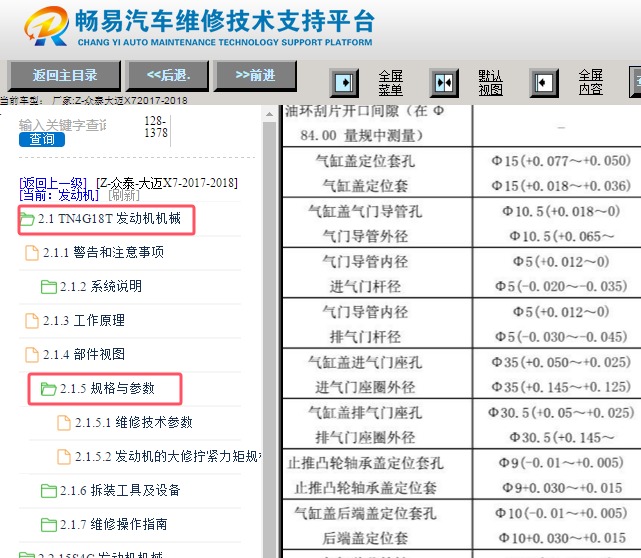Click open-folder icon of 2.1.5 规格与参数
Screen dimensions: 641x558
49,389
